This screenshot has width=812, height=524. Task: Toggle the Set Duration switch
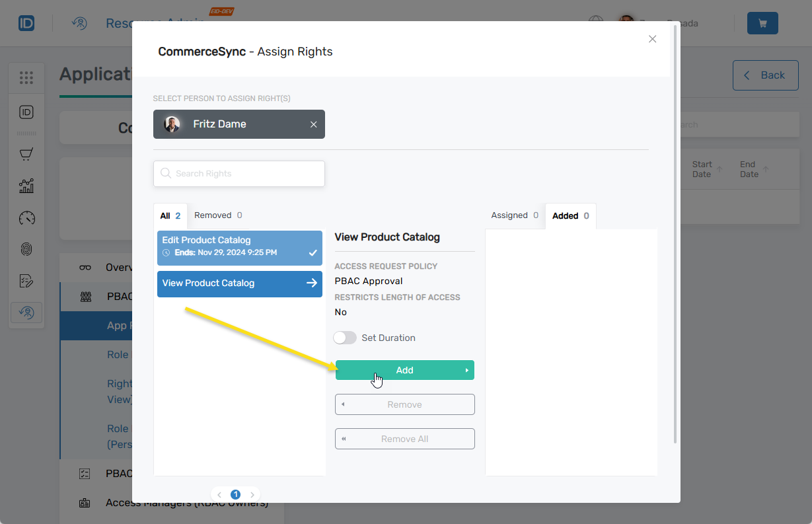345,338
